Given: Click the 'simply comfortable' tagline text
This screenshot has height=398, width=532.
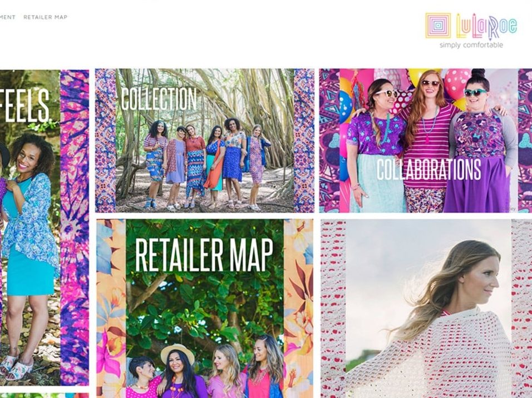Looking at the screenshot, I should pos(471,45).
